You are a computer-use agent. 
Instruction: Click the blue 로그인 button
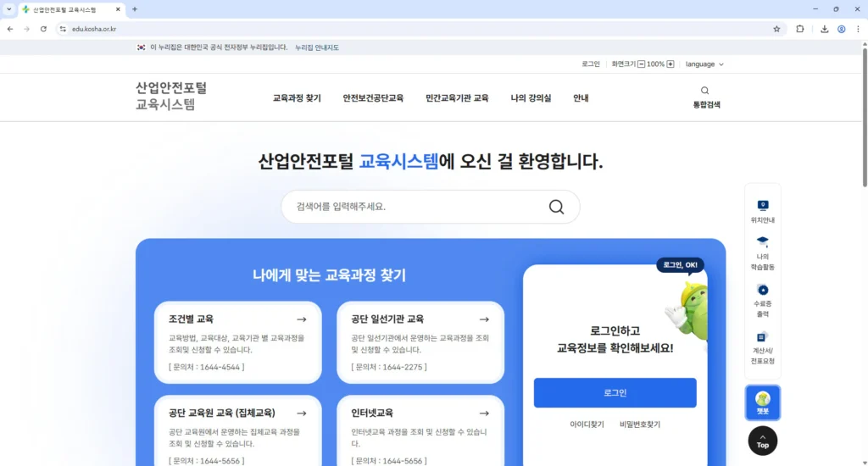pyautogui.click(x=615, y=393)
